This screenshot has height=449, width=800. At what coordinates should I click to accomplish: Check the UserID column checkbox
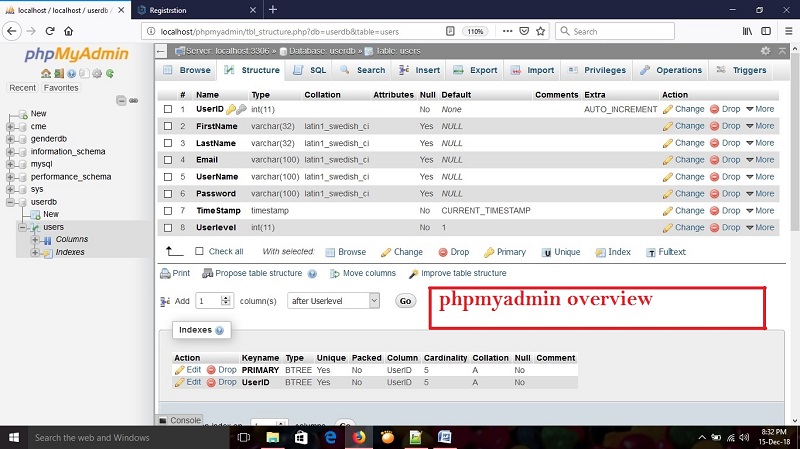168,109
